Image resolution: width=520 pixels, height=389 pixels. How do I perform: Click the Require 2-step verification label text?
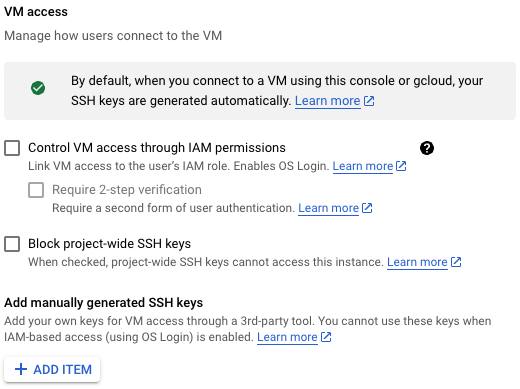coord(127,190)
